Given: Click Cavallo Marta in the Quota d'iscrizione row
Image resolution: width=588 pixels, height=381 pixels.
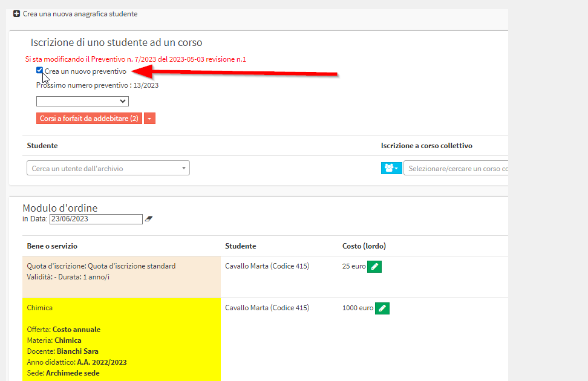Looking at the screenshot, I should tap(267, 266).
